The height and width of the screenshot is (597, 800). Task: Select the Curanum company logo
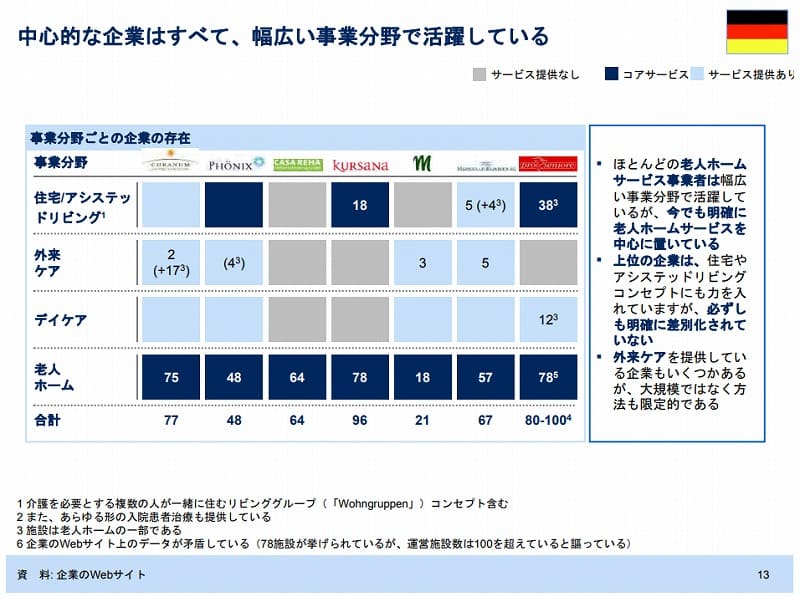click(172, 163)
